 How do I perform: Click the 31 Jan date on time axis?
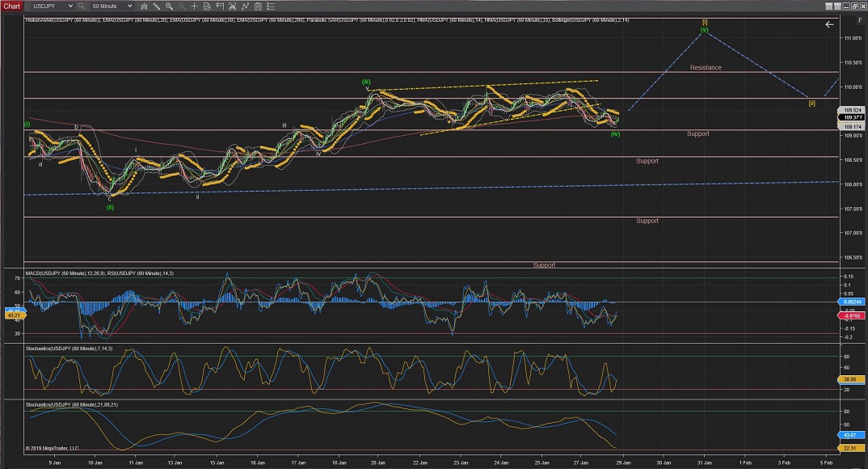[x=704, y=463]
